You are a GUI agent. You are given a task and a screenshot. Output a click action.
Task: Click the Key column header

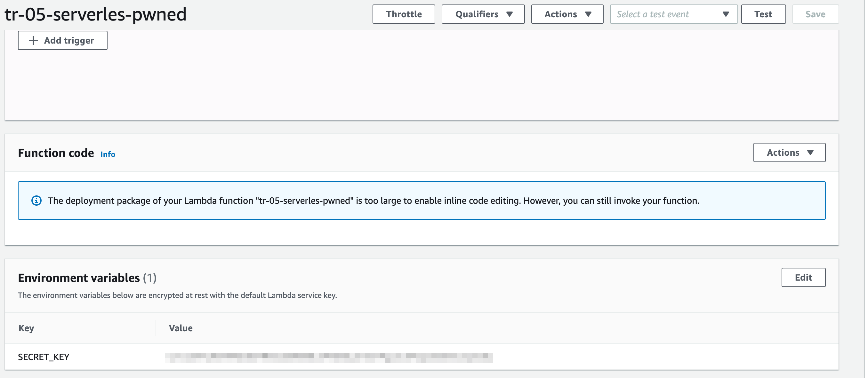pyautogui.click(x=26, y=328)
